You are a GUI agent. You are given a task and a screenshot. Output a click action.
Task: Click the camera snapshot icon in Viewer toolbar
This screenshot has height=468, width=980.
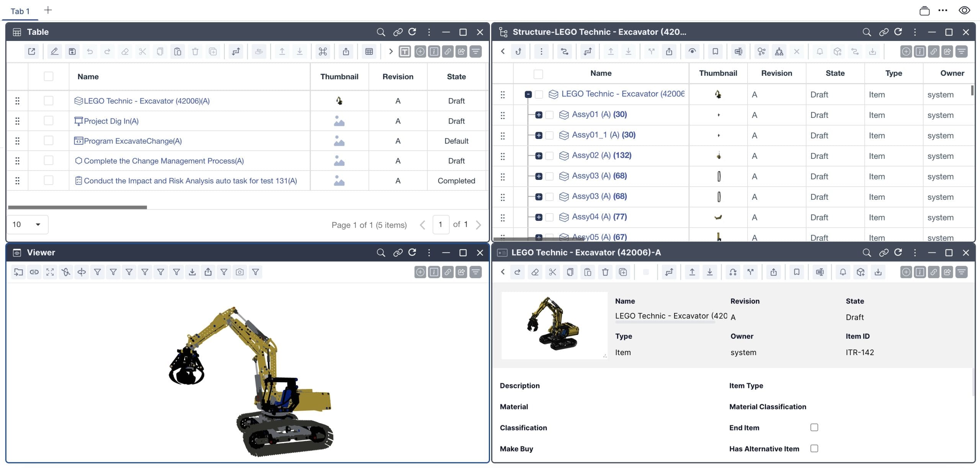pyautogui.click(x=240, y=272)
